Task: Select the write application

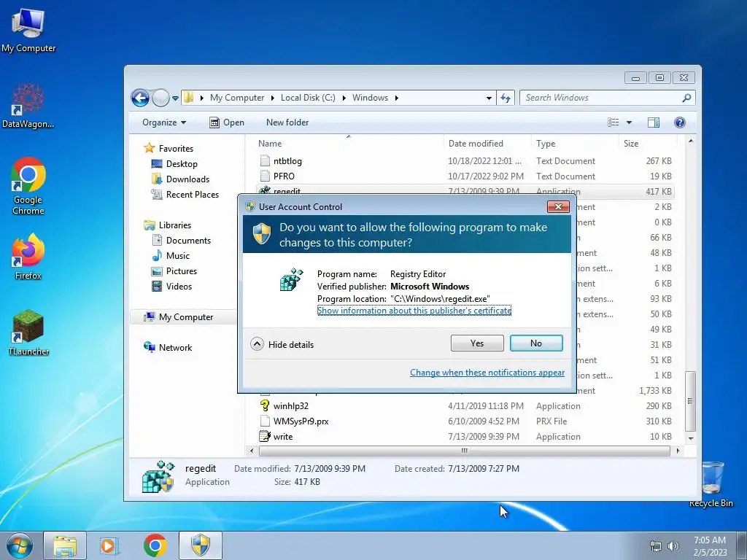Action: click(x=283, y=437)
